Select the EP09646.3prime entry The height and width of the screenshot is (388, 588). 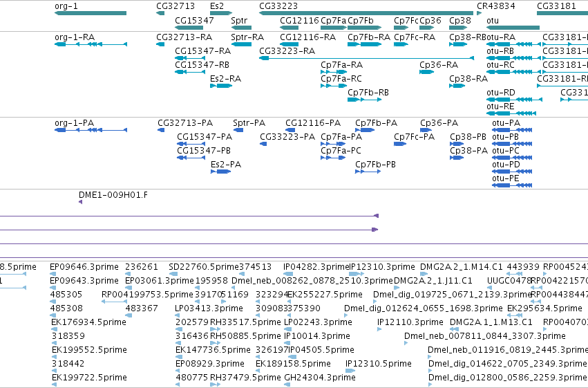point(84,267)
